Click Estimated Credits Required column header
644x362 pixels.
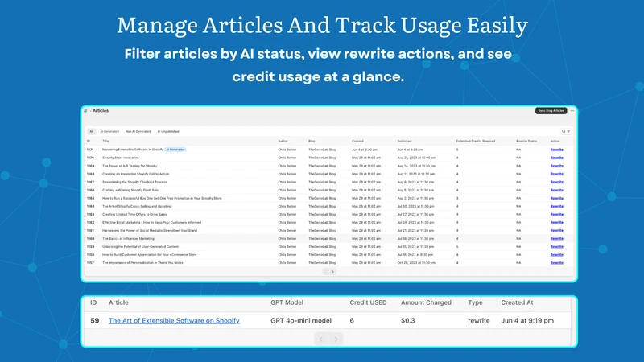476,142
